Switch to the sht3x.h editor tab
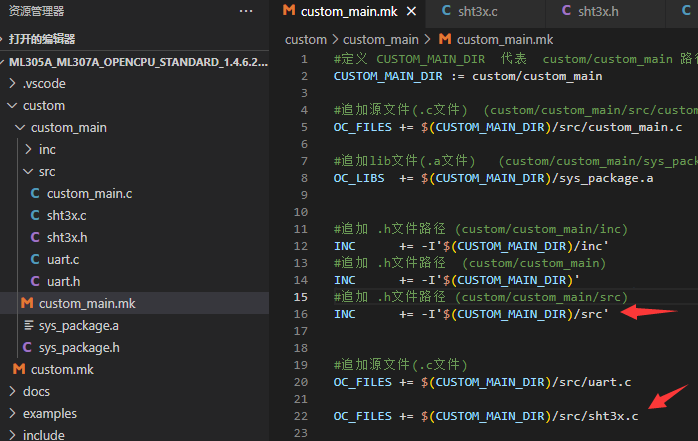This screenshot has width=698, height=441. click(601, 11)
